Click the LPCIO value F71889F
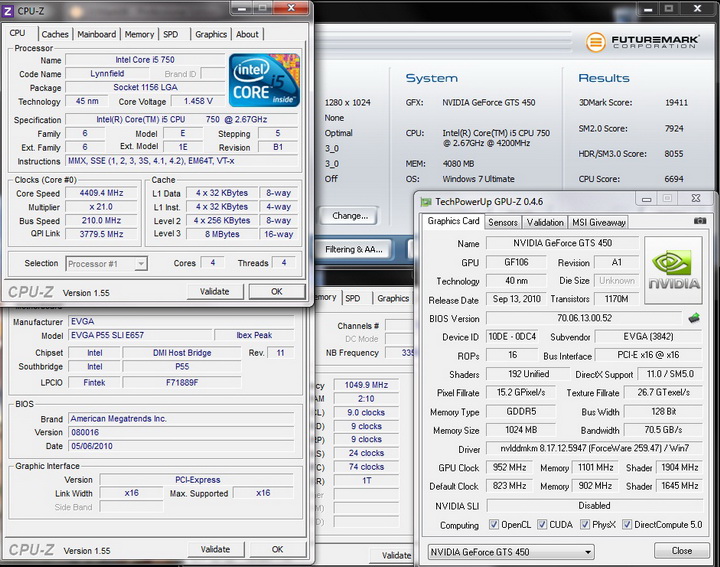This screenshot has height=567, width=720. pos(182,382)
